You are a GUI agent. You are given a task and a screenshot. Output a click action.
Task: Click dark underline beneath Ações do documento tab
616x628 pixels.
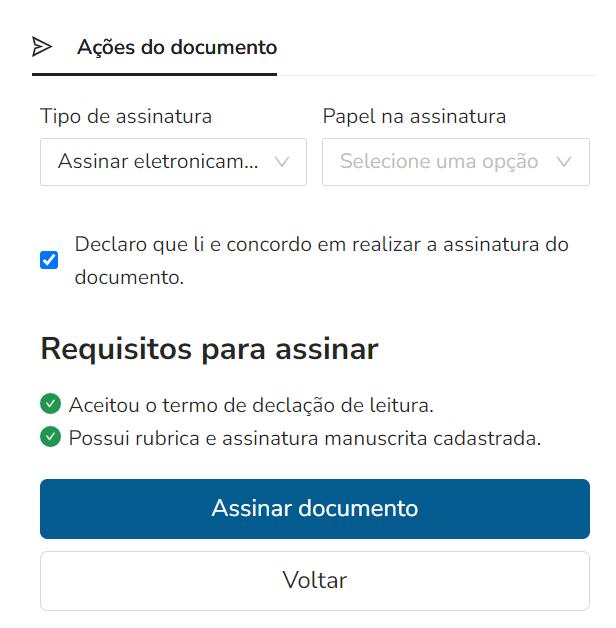point(155,74)
